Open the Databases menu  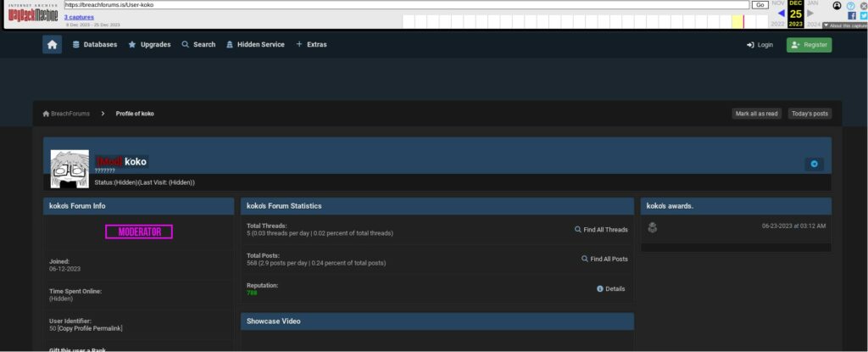94,45
